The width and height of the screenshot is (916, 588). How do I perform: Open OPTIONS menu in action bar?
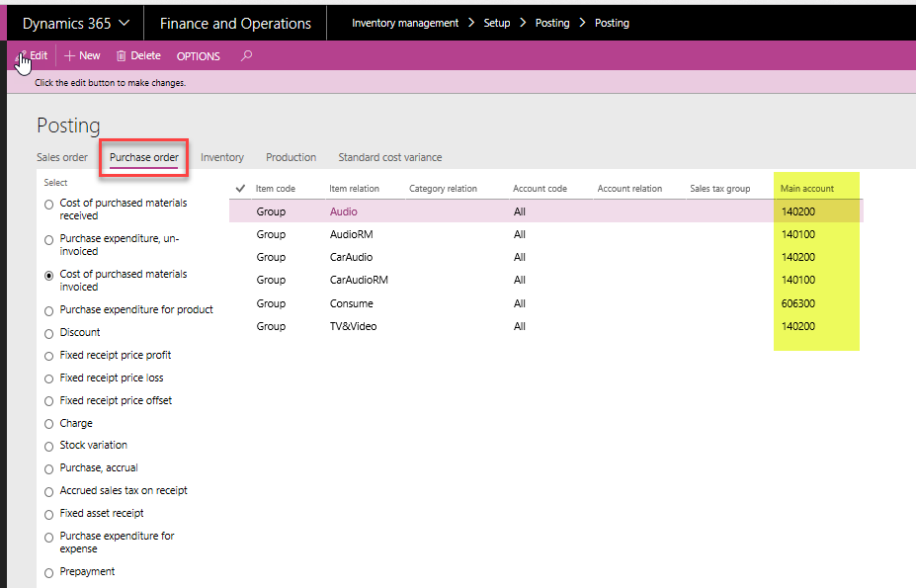[x=198, y=56]
